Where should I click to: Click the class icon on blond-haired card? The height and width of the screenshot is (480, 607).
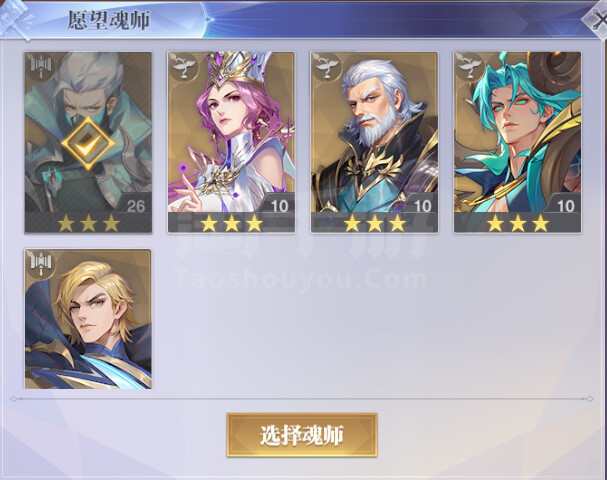pos(41,263)
